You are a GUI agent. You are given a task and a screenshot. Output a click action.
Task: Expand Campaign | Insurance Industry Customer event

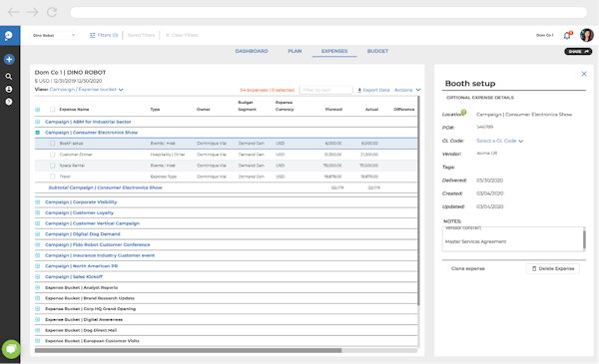[38, 255]
